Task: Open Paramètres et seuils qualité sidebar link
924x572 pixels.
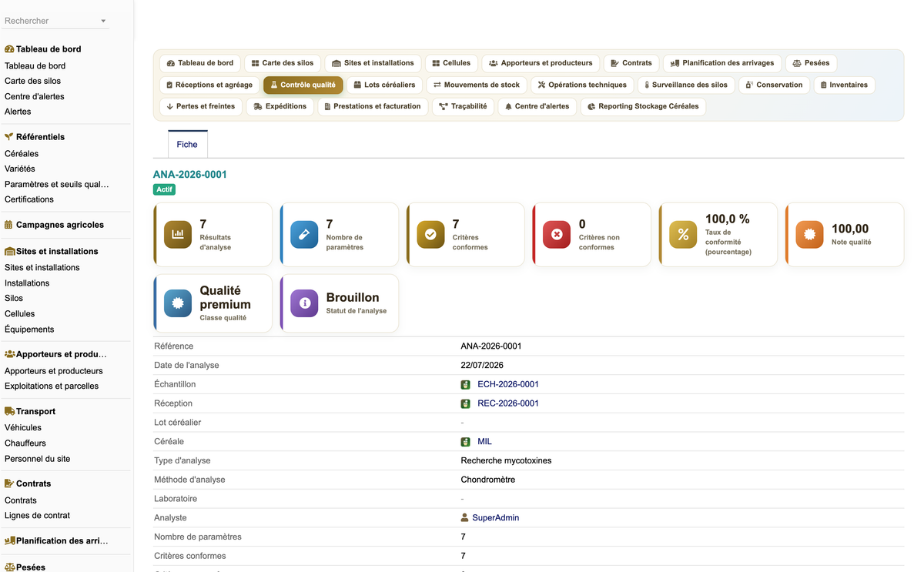Action: click(x=57, y=184)
